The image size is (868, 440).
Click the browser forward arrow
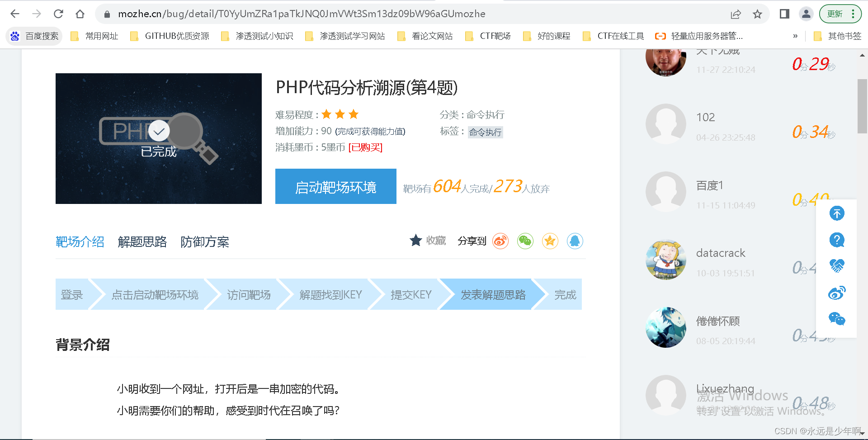point(37,14)
